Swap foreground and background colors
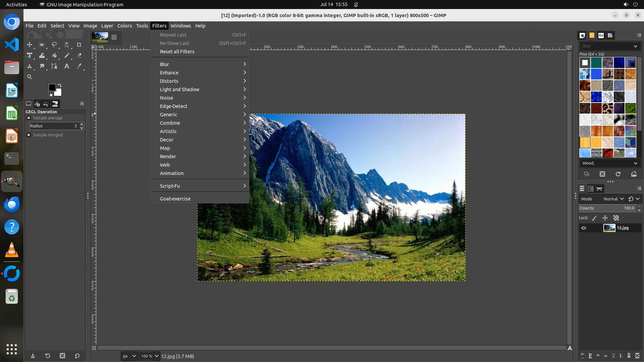The width and height of the screenshot is (644, 362). (60, 85)
